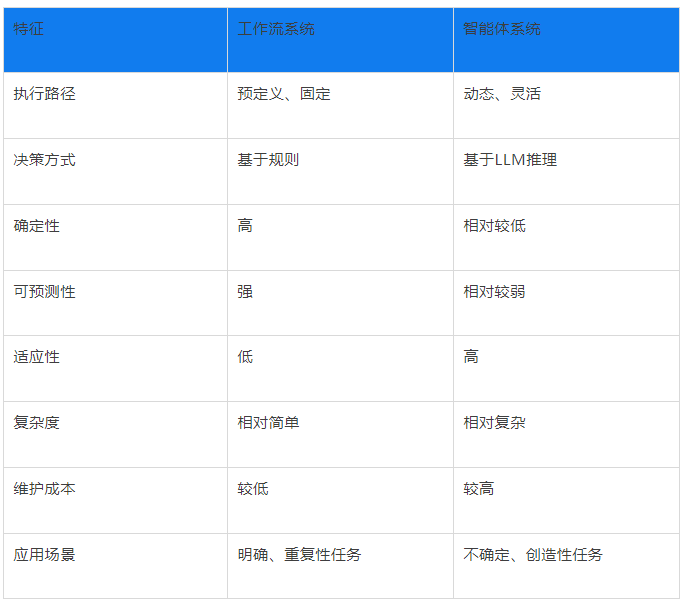Click the 相对较低 cell
This screenshot has height=610, width=686.
(x=567, y=238)
